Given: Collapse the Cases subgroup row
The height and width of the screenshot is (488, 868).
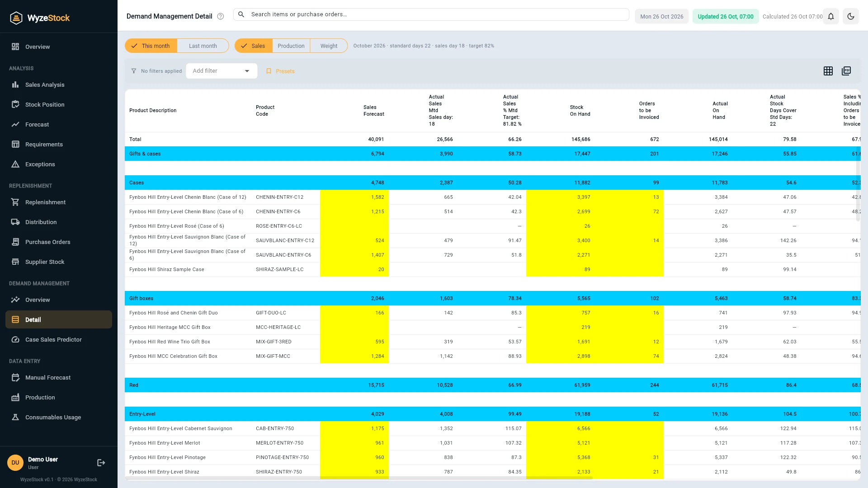Looking at the screenshot, I should [493, 183].
